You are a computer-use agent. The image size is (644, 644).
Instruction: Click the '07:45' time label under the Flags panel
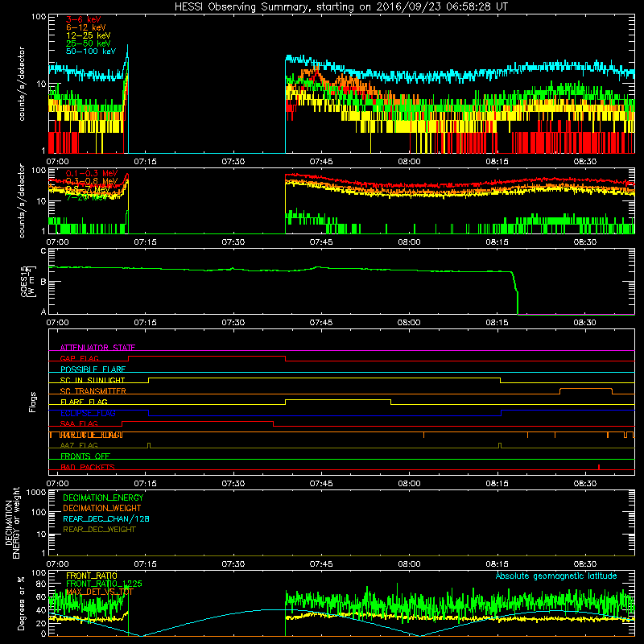coord(321,484)
